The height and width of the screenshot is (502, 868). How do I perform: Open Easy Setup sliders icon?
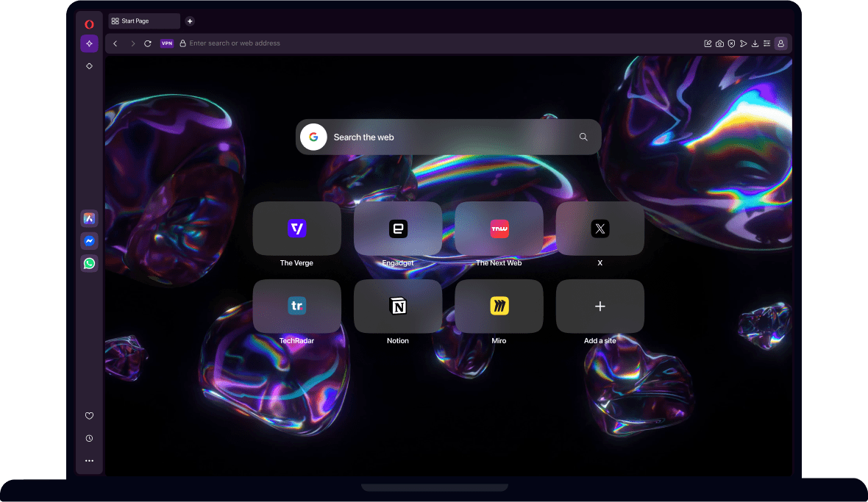(x=766, y=43)
